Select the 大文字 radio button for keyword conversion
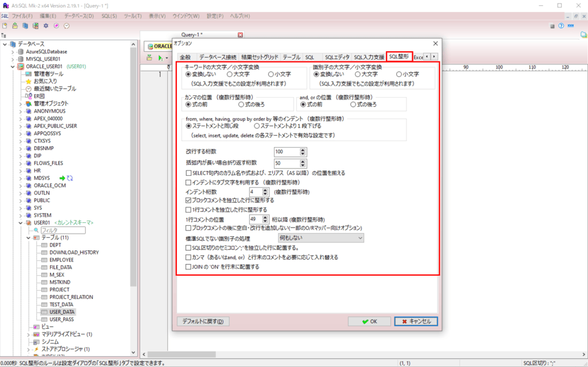 [230, 73]
